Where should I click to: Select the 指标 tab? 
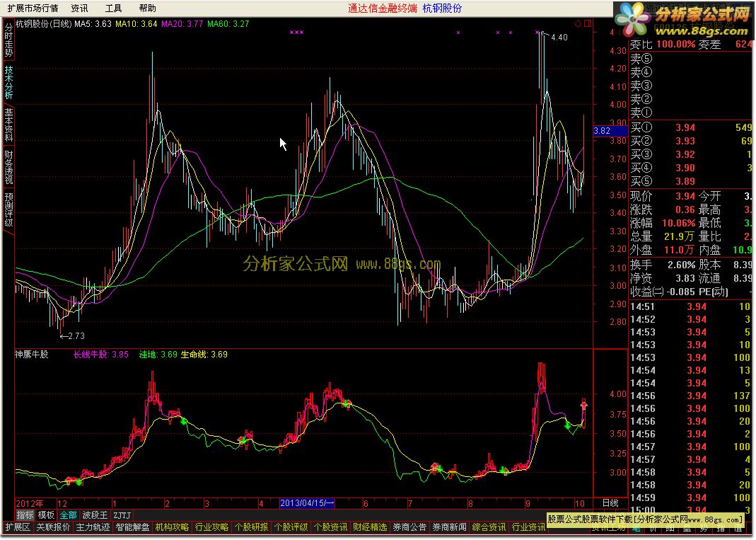click(x=25, y=515)
